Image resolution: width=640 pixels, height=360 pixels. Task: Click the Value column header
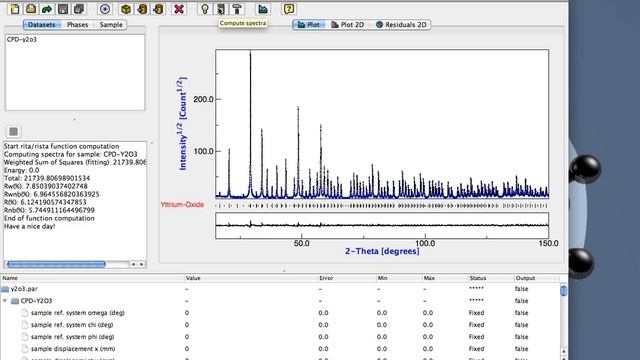[x=251, y=278]
